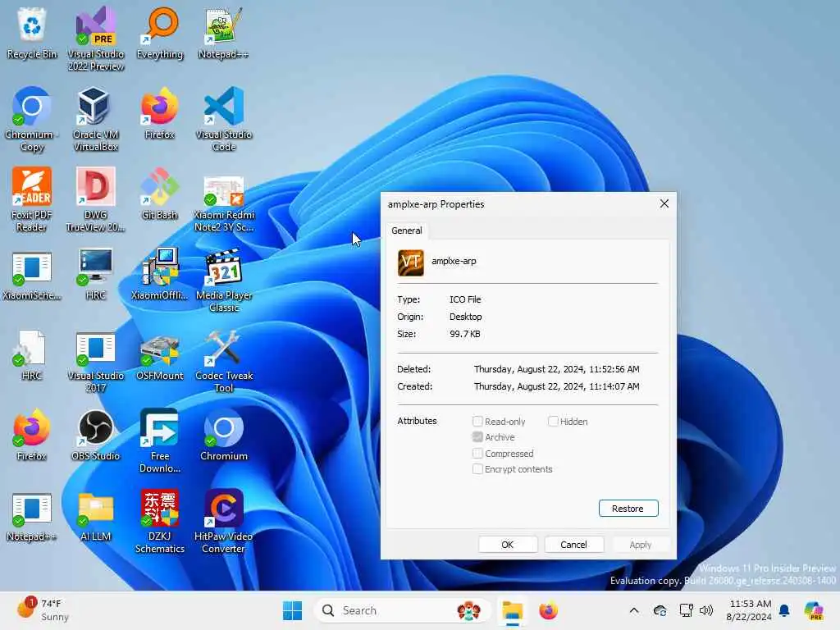The height and width of the screenshot is (630, 840).
Task: Select the XiaomiSche... desktop icon
Action: [32, 274]
